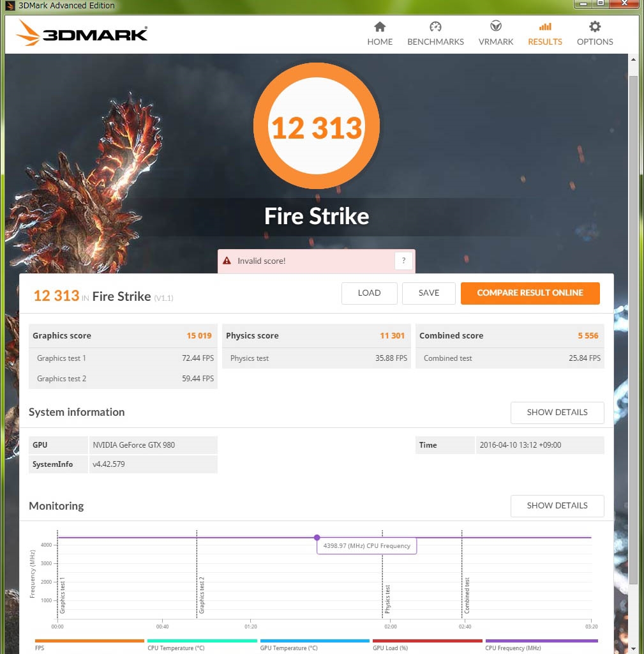Click the Home house icon
Viewport: 644px width, 654px height.
(380, 27)
